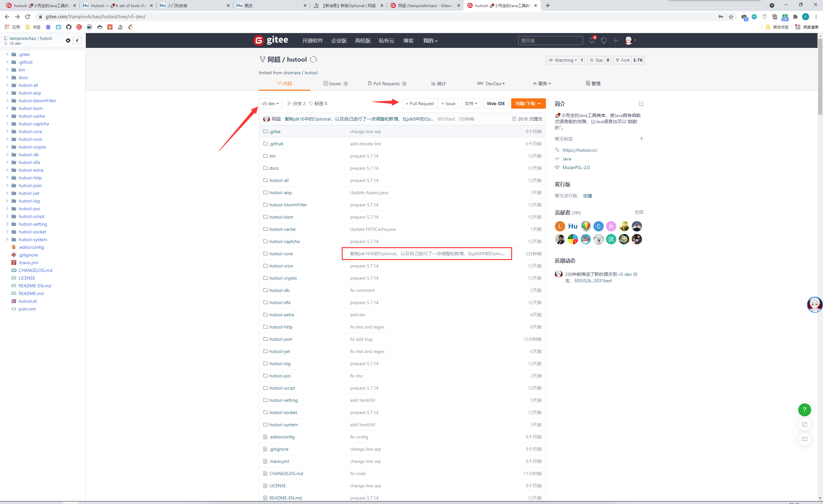Open the Pull Requests tab
823x504 pixels.
pyautogui.click(x=386, y=84)
